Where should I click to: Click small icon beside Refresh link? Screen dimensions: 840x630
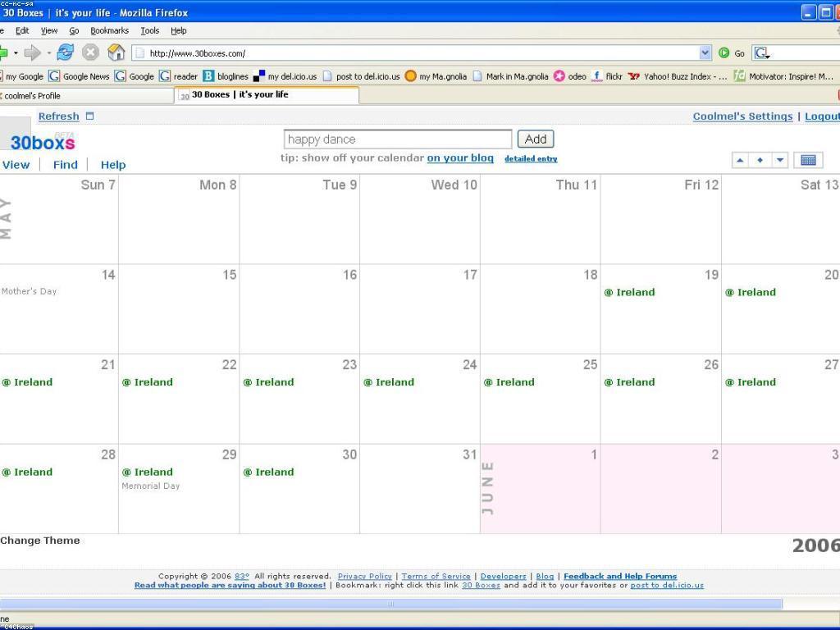[x=90, y=116]
